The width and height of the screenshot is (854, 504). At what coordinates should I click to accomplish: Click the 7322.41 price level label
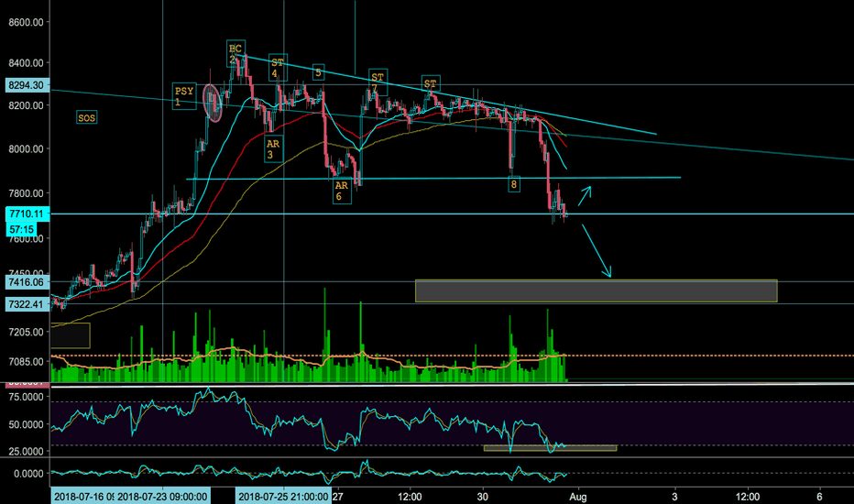click(x=27, y=304)
